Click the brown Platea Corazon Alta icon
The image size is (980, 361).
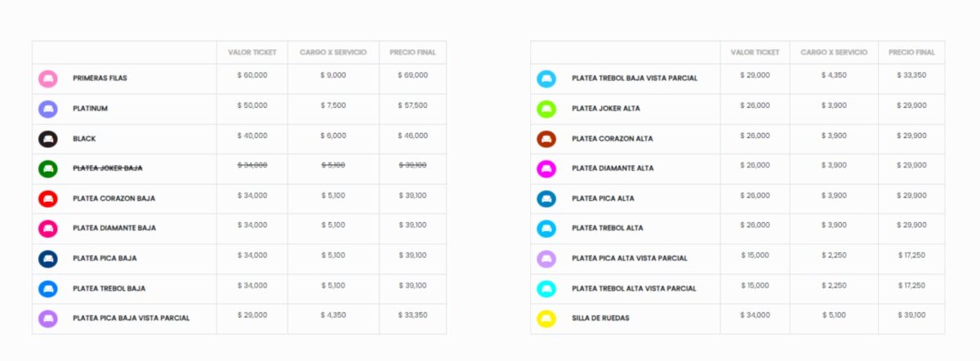(x=546, y=139)
